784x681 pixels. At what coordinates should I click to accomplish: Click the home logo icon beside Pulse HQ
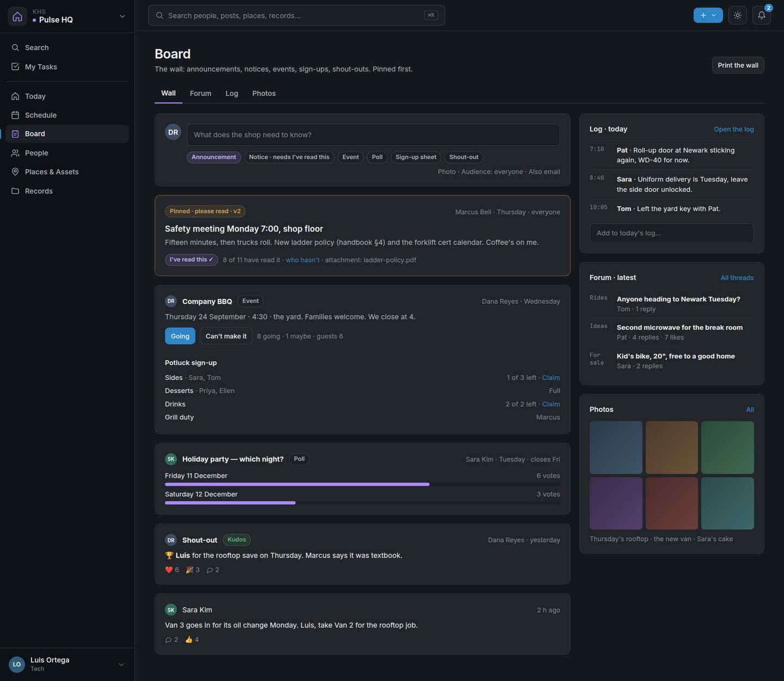(17, 16)
